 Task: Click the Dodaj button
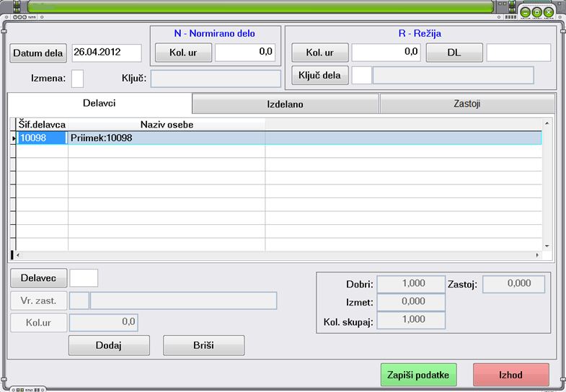coord(109,345)
